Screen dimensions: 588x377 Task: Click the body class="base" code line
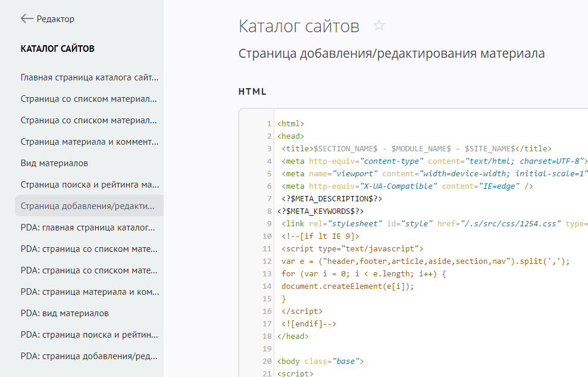(x=320, y=362)
